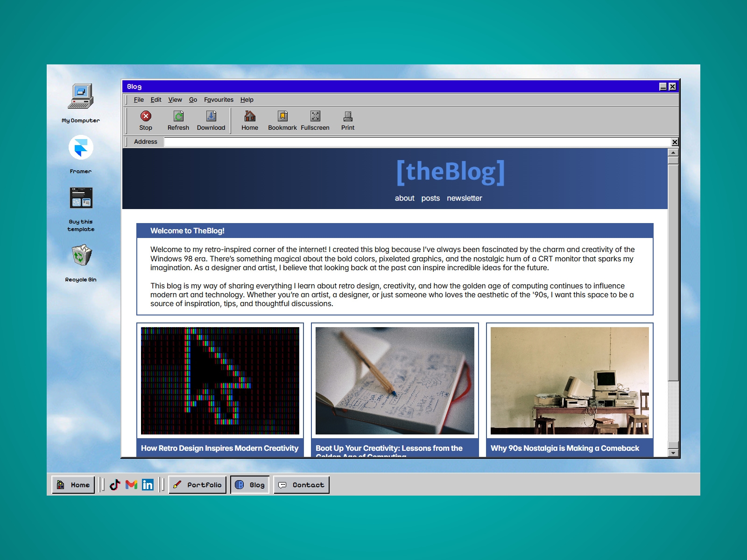Click the Bookmark toolbar icon
The height and width of the screenshot is (560, 747).
pyautogui.click(x=282, y=116)
